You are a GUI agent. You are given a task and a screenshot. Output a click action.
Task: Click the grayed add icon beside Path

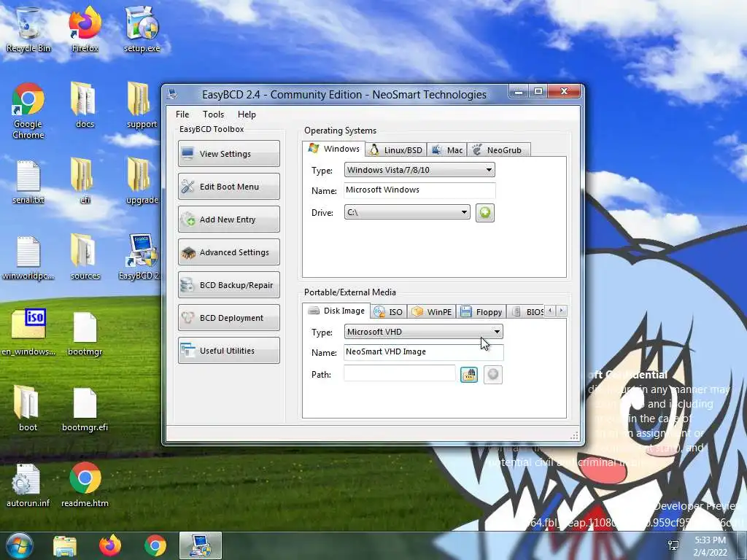(x=493, y=375)
